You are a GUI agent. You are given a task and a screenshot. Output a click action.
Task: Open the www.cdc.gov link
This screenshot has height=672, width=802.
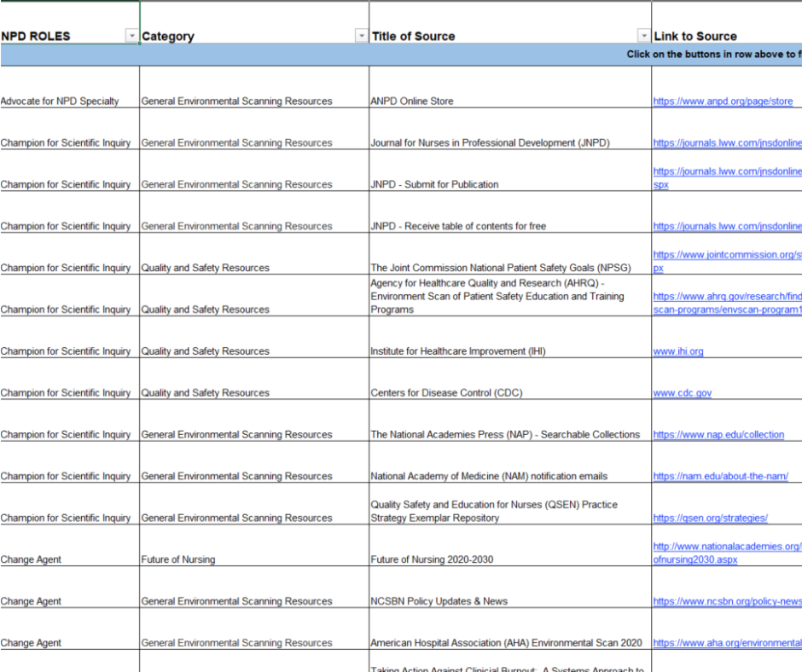click(x=683, y=393)
